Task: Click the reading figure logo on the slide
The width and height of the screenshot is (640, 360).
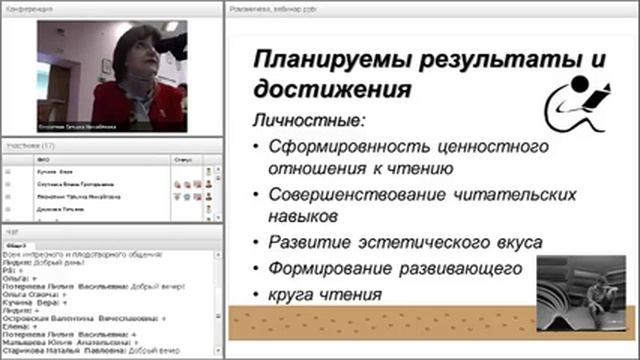Action: coord(577,104)
